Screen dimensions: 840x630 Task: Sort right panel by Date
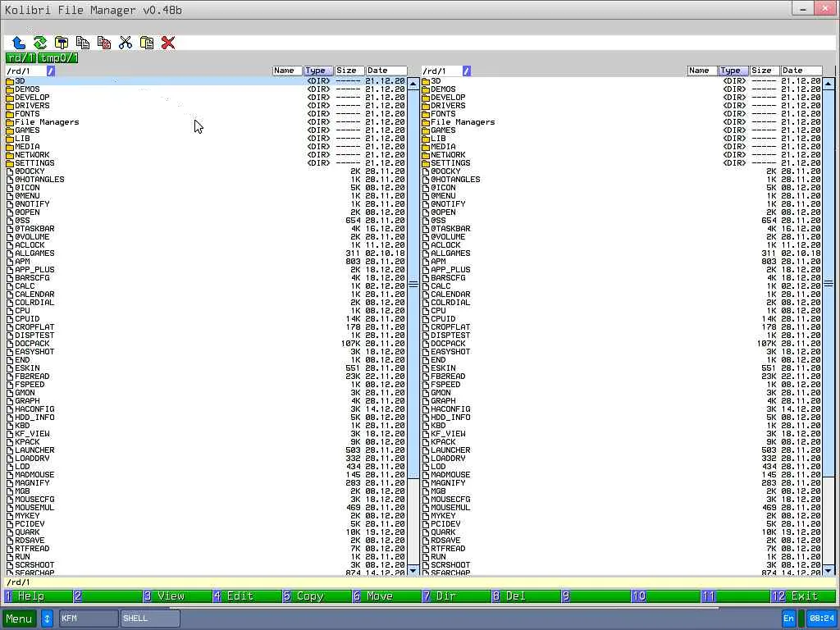click(801, 71)
